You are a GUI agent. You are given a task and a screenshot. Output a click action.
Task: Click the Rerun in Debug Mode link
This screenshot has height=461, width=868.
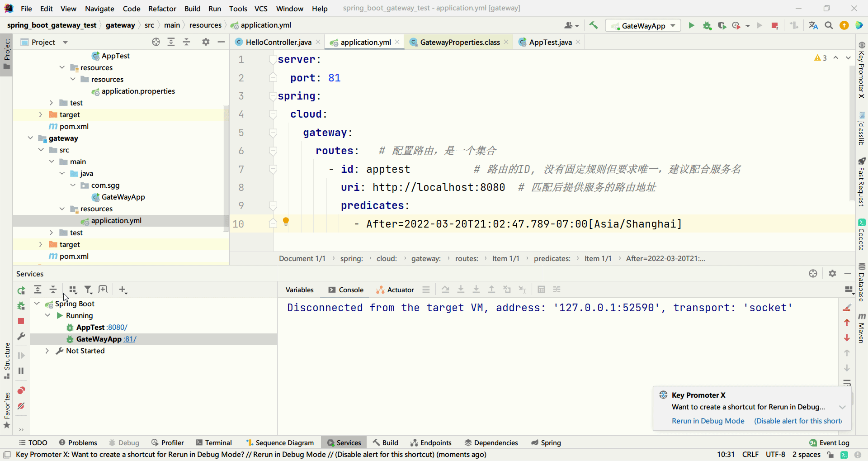click(x=708, y=421)
